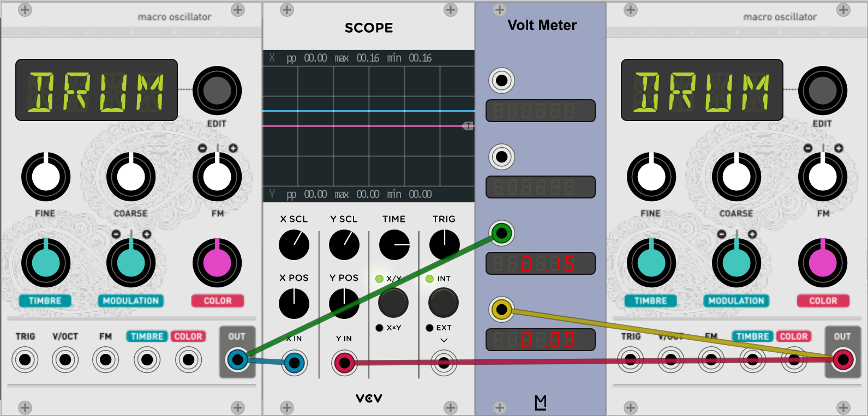Click the right oscillator TRIG input jack
The image size is (868, 416).
[x=630, y=360]
